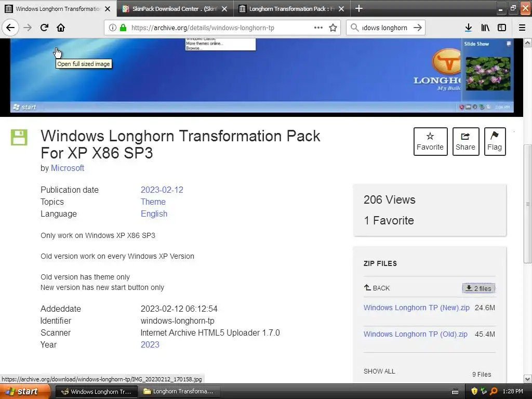Click the page title heading text

tap(180, 144)
